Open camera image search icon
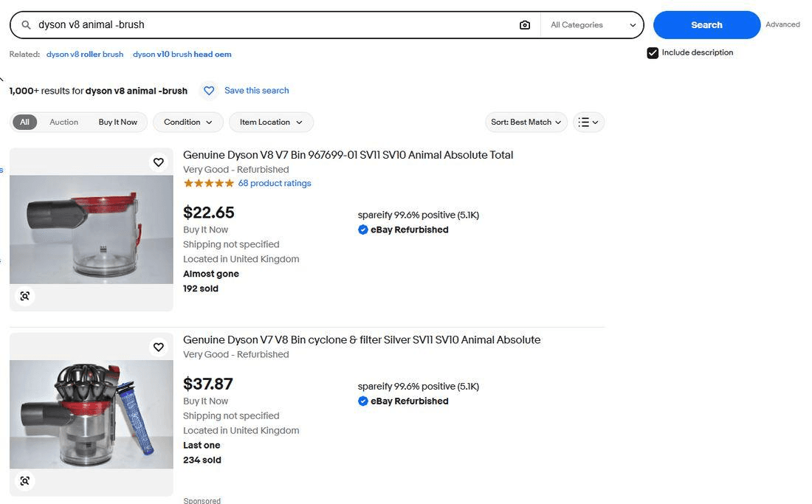Image resolution: width=812 pixels, height=504 pixels. [x=525, y=25]
